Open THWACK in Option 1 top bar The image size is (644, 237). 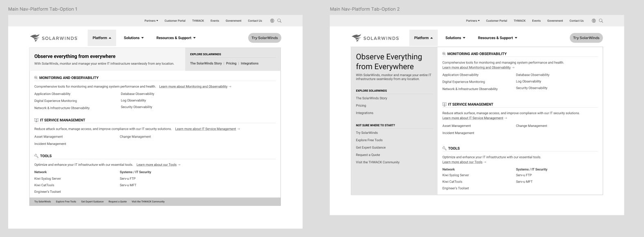pos(198,20)
